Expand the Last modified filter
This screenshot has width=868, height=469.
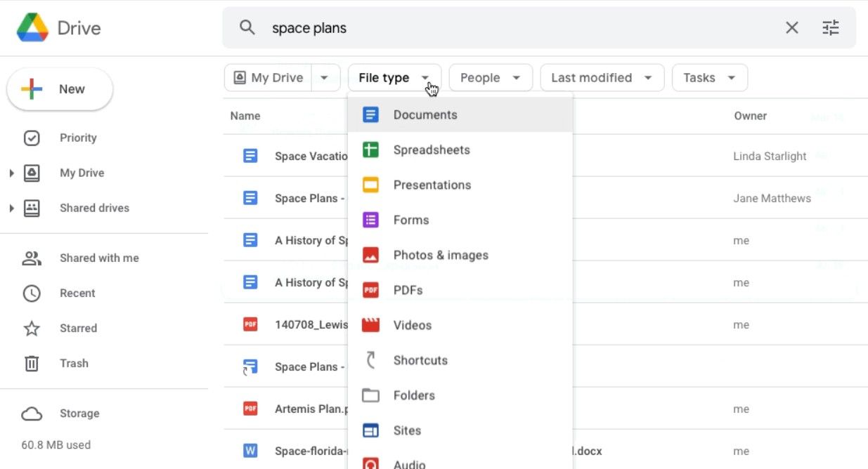(602, 77)
